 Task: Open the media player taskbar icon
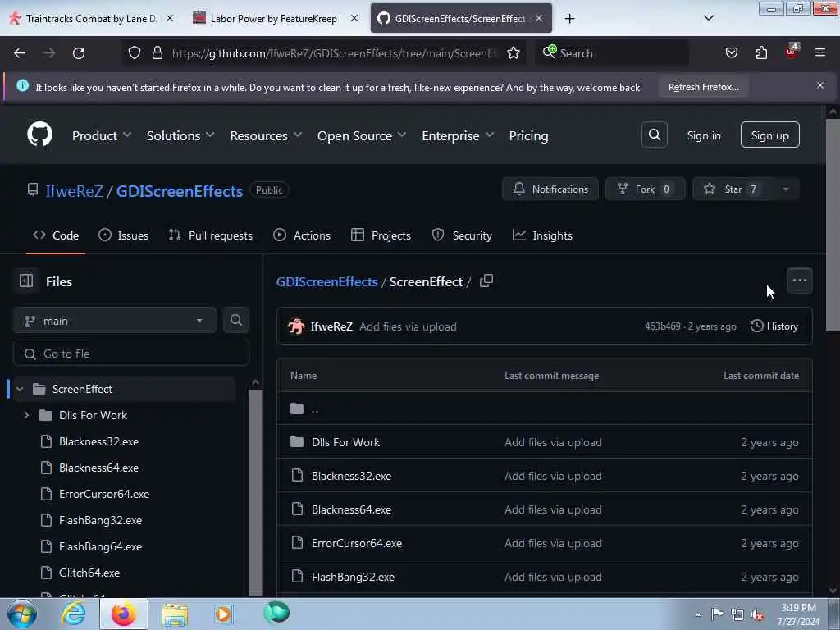[223, 614]
